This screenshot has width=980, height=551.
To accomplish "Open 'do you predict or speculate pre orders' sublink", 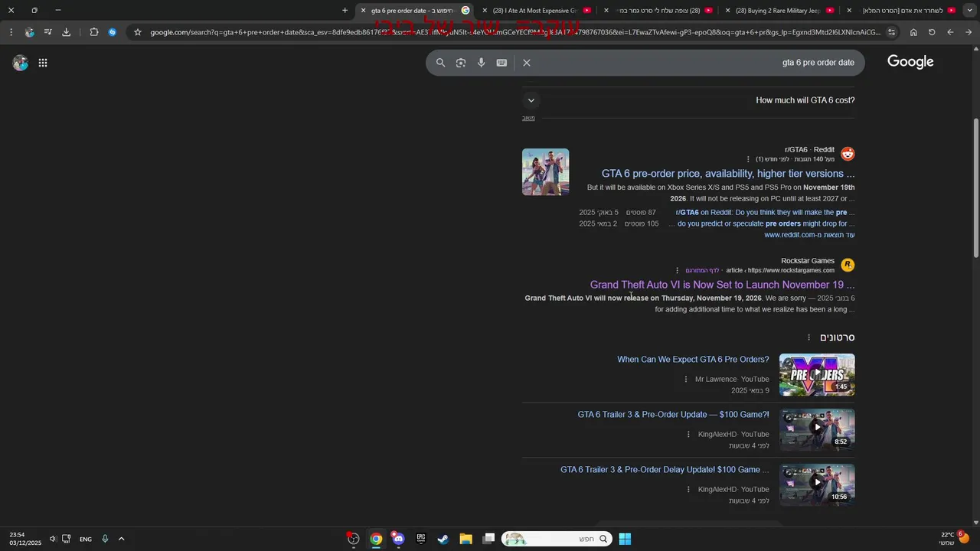I will pos(766,224).
